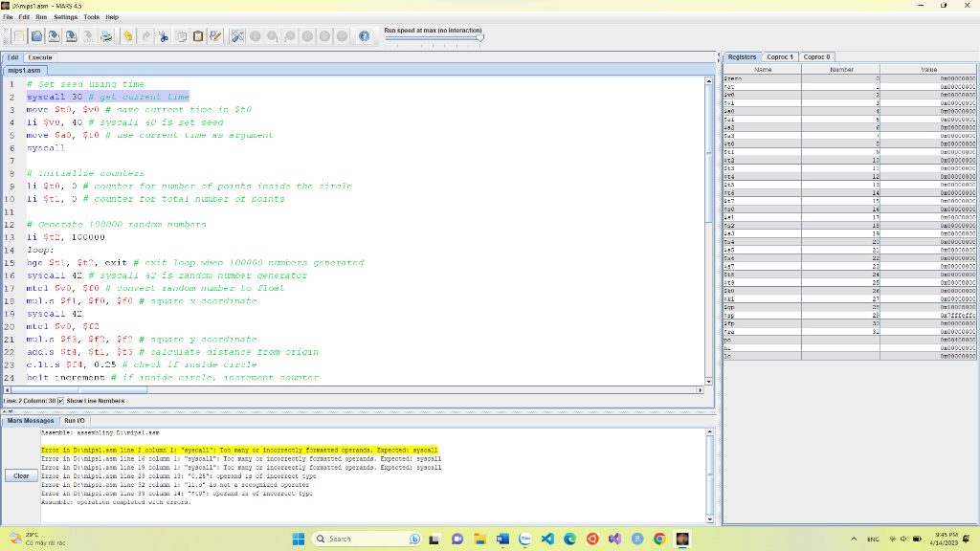Viewport: 980px width, 551px height.
Task: Click the Backstep toolbar icon
Action: point(290,36)
